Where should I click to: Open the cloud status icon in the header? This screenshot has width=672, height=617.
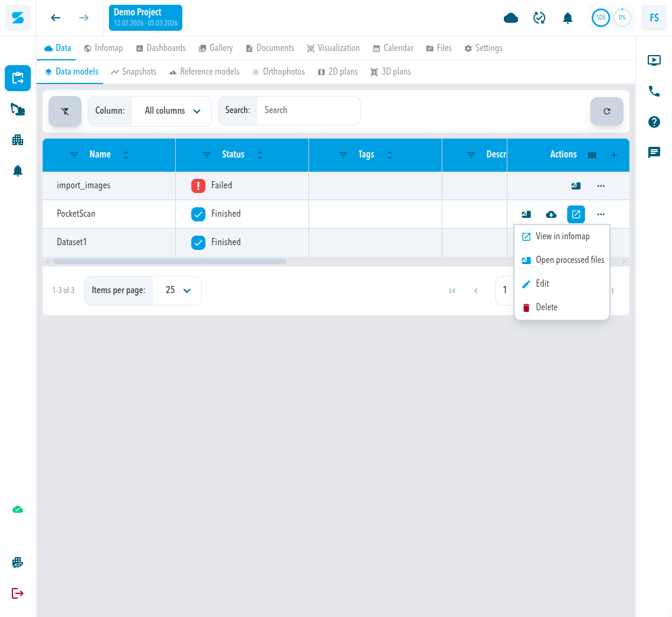(510, 18)
